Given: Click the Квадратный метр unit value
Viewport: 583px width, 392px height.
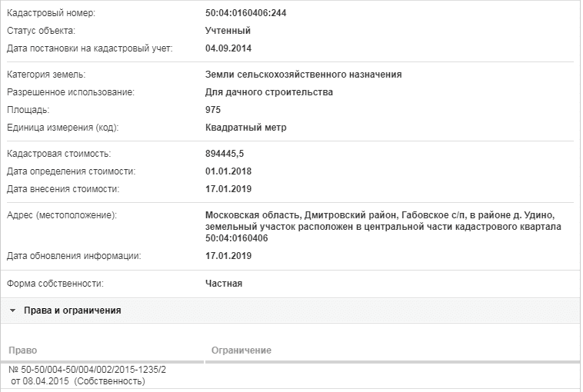Looking at the screenshot, I should pos(246,128).
